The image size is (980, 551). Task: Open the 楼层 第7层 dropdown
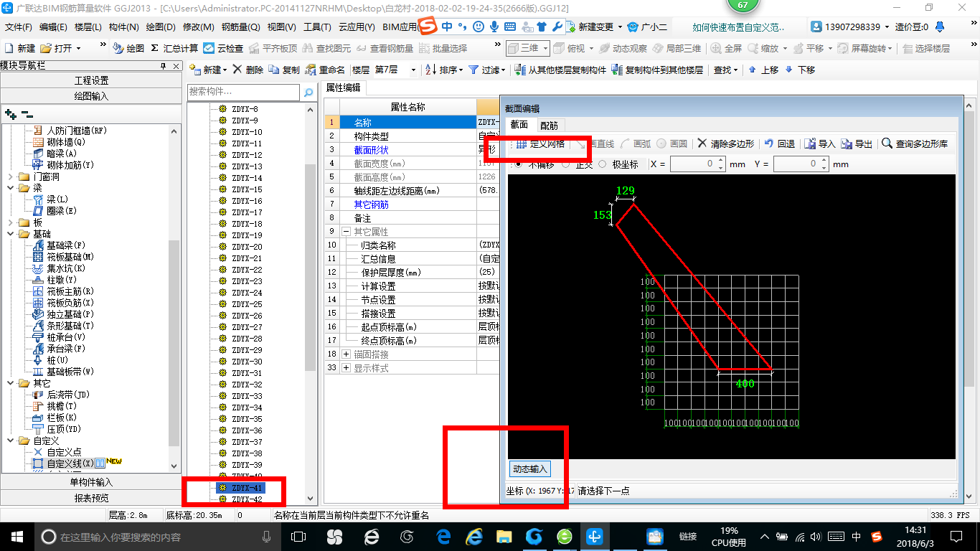click(413, 70)
